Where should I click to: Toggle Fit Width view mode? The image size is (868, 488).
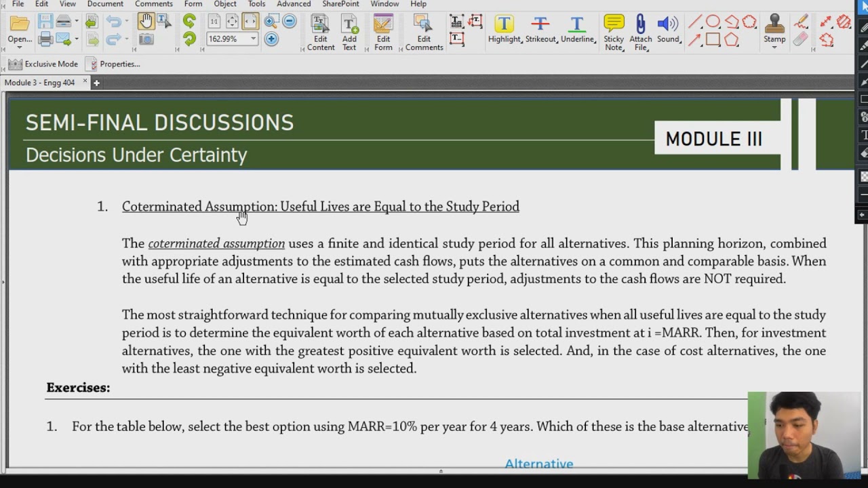coord(250,22)
